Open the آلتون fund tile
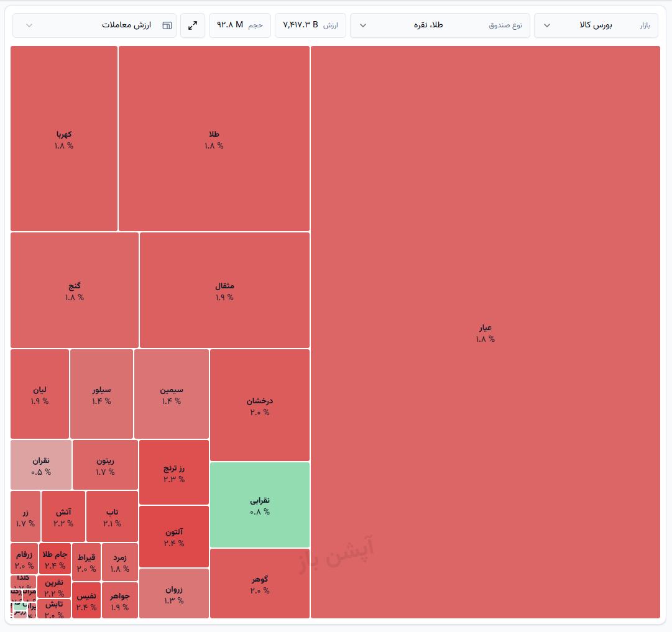The image size is (672, 632). click(174, 536)
